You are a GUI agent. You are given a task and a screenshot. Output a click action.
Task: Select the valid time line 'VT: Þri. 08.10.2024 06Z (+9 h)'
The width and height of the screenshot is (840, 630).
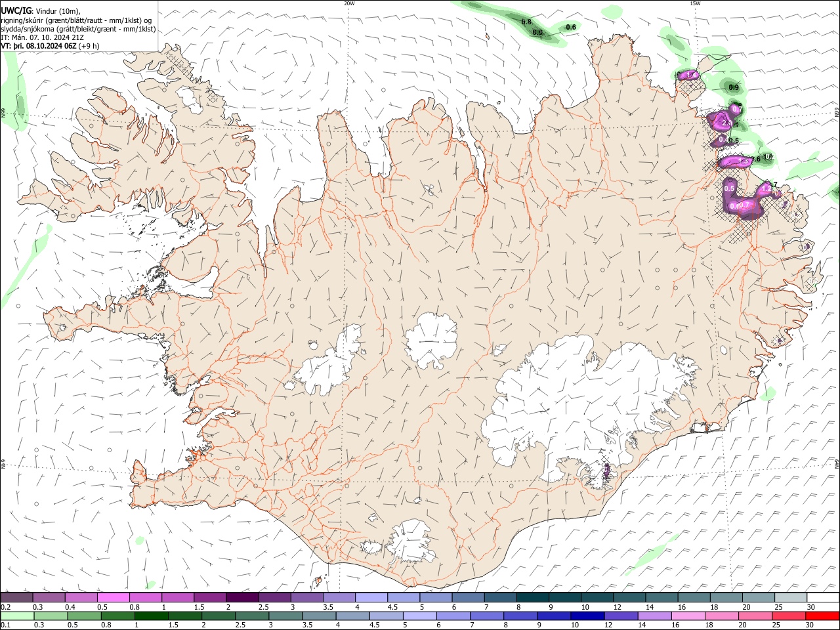(51, 46)
